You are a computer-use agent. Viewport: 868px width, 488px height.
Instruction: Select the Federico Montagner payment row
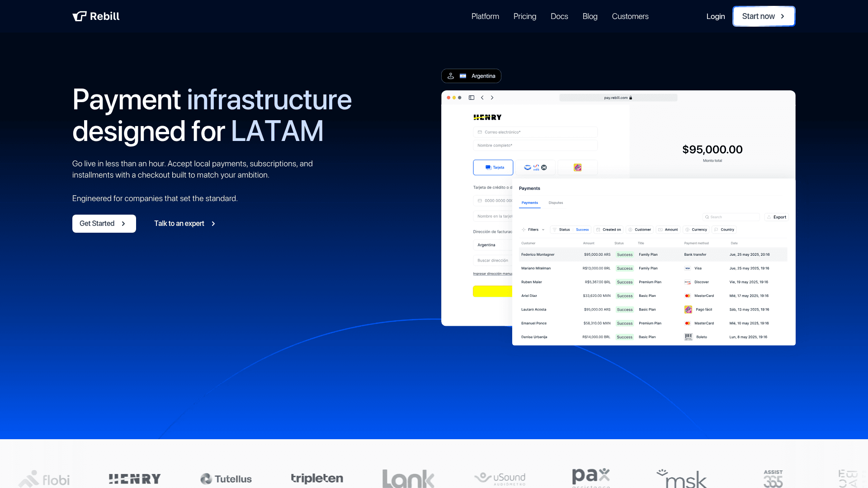point(653,254)
